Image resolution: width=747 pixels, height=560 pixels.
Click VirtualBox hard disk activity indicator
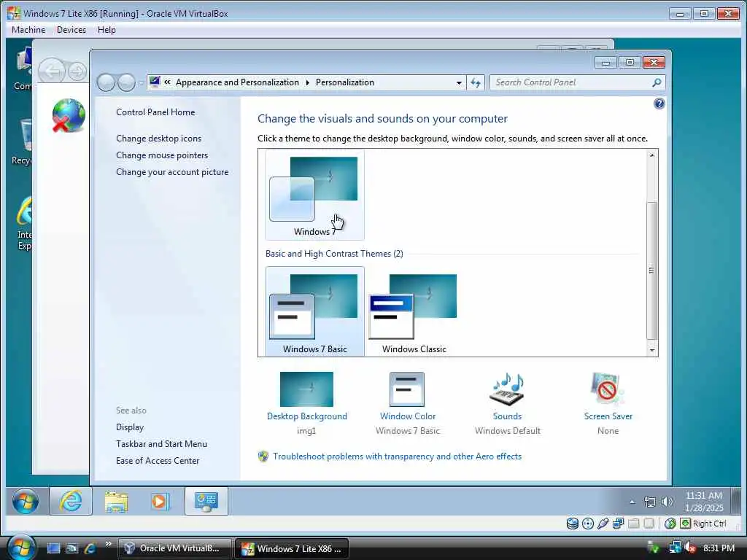pyautogui.click(x=573, y=524)
